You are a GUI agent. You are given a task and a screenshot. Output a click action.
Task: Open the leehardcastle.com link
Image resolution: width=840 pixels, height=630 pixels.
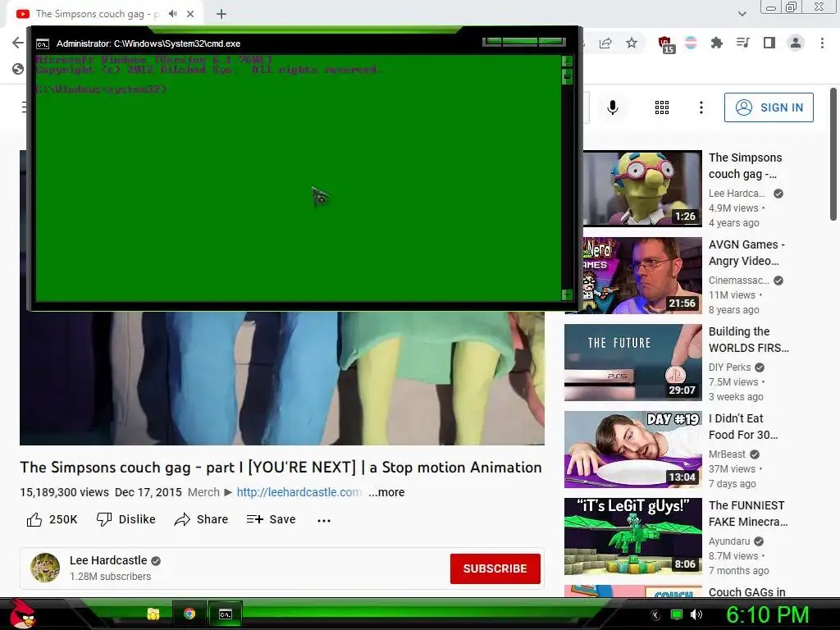point(299,492)
